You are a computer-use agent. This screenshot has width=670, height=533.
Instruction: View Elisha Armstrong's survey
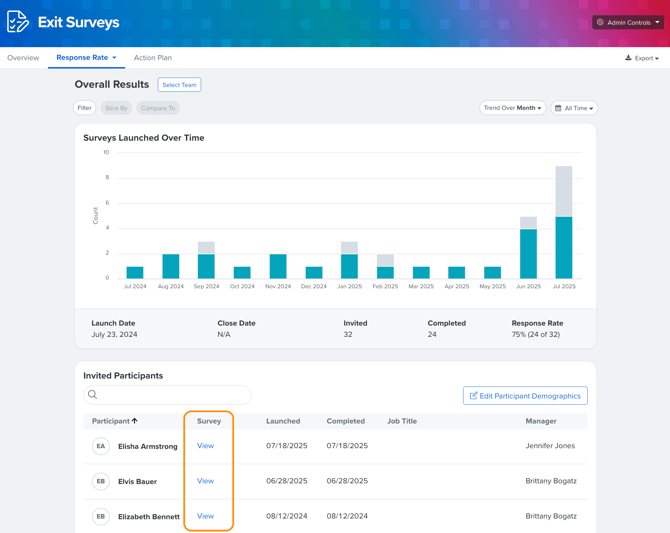point(205,446)
